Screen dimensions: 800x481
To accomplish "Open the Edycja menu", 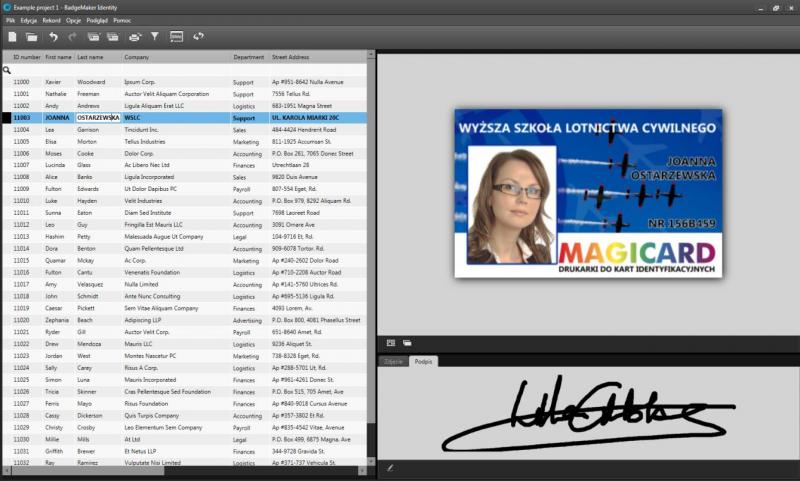I will [29, 20].
